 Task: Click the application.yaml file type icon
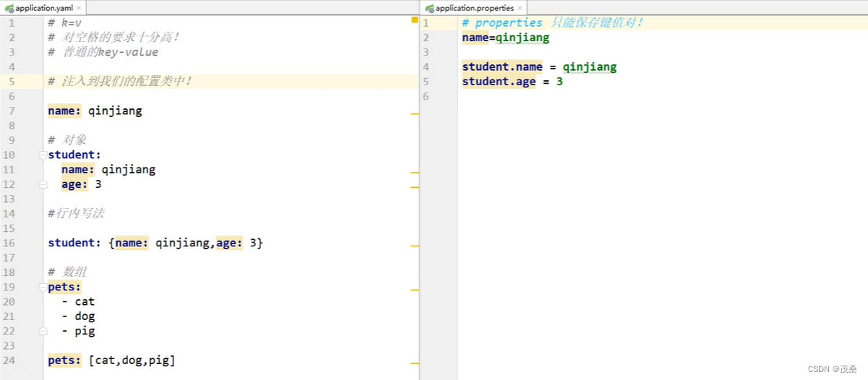pos(9,9)
